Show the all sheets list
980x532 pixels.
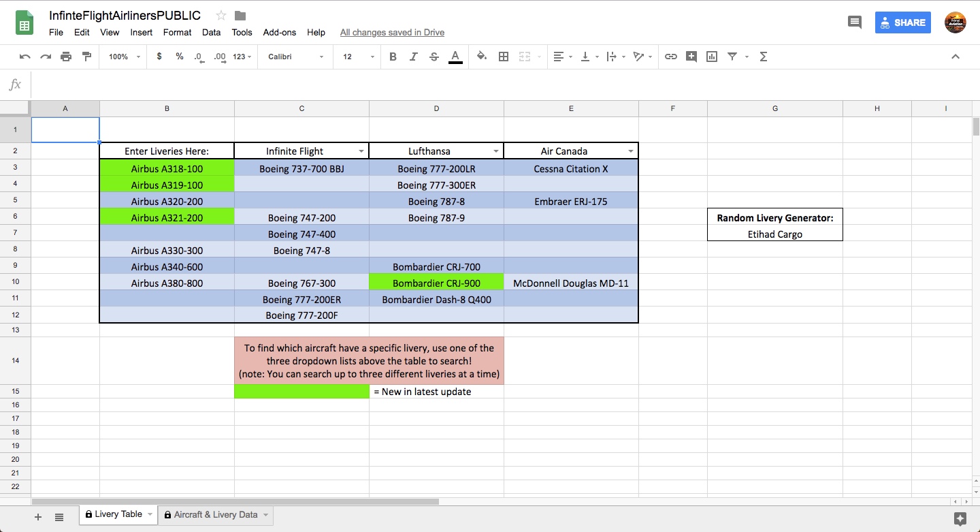pyautogui.click(x=59, y=517)
